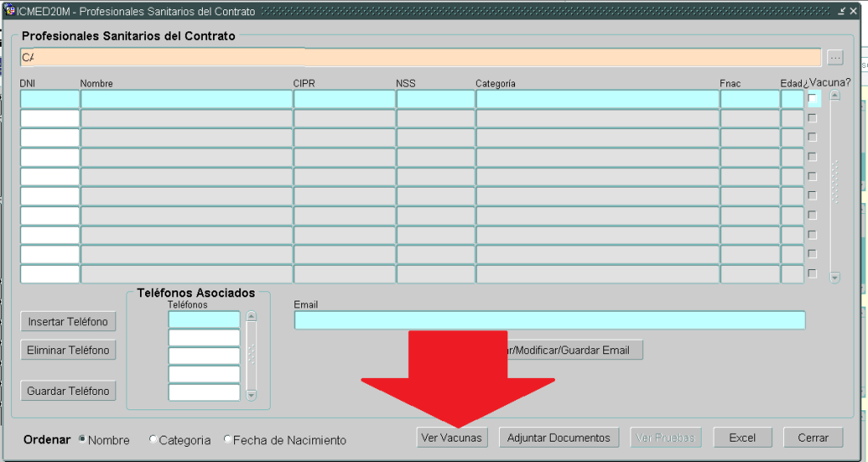This screenshot has width=868, height=462.
Task: Click the Teléfonos list scroll-down arrow
Action: [x=250, y=395]
